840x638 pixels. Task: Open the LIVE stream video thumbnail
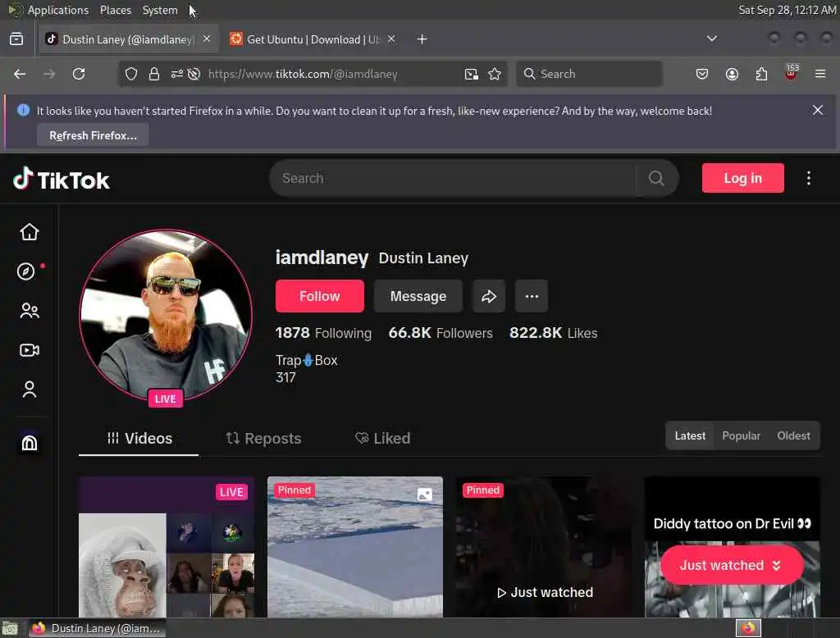coord(167,547)
